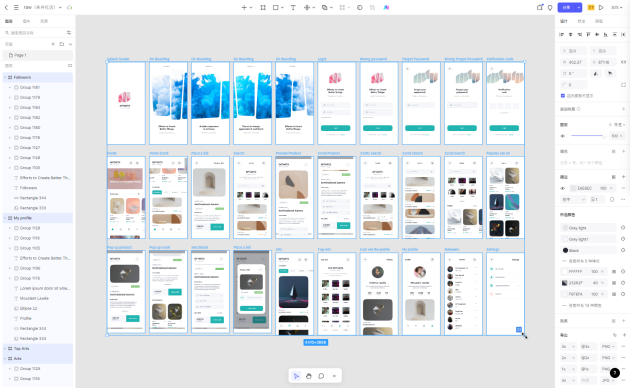Screen dimensions: 630x388
Task: Open the zoom percentage dropdown
Action: [616, 7]
